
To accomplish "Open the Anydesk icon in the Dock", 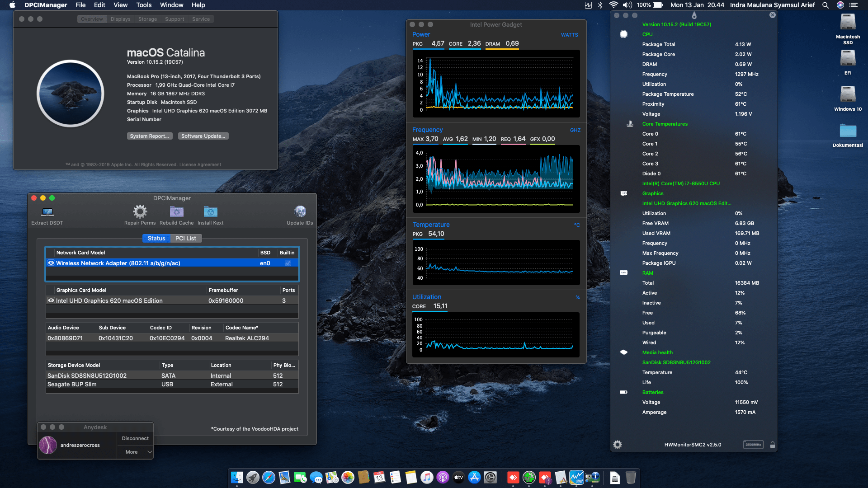I will point(514,477).
